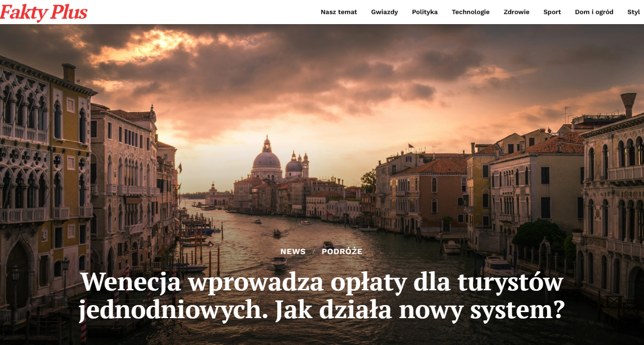644x345 pixels.
Task: Select the Gwiazdy section
Action: coord(384,12)
